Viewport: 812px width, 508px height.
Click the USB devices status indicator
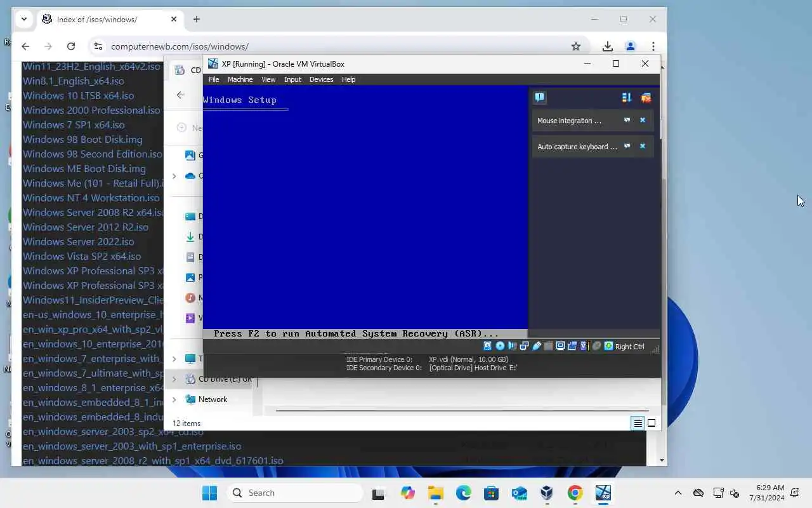click(537, 346)
